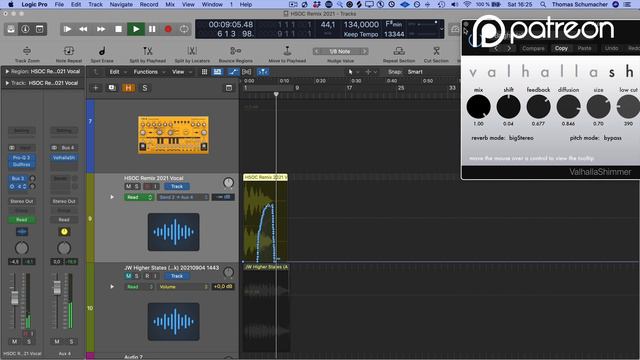This screenshot has width=640, height=360.
Task: Toggle Hide tracks H button
Action: (x=128, y=88)
